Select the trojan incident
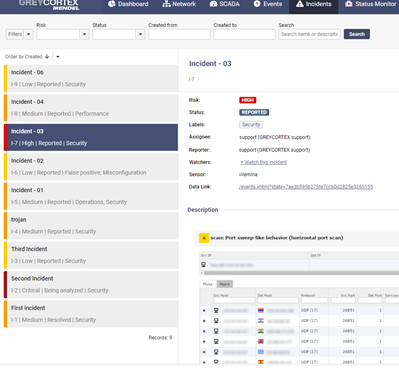399x371 pixels. 91,226
